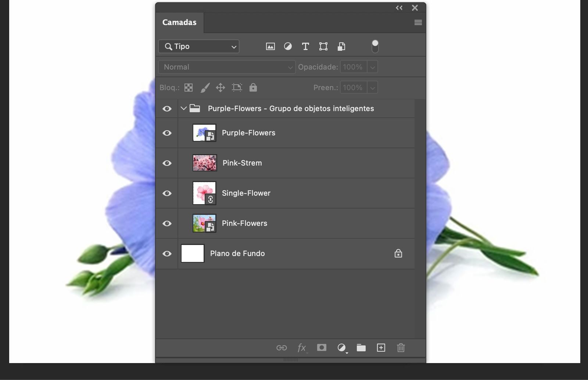Hide the Plano de Fundo layer
The height and width of the screenshot is (380, 588).
click(x=168, y=253)
